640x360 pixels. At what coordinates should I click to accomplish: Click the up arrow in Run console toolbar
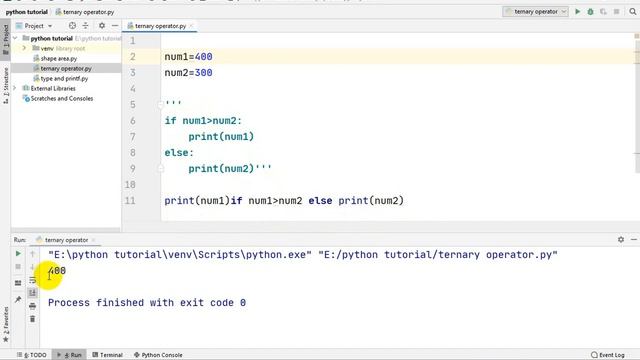click(x=33, y=254)
